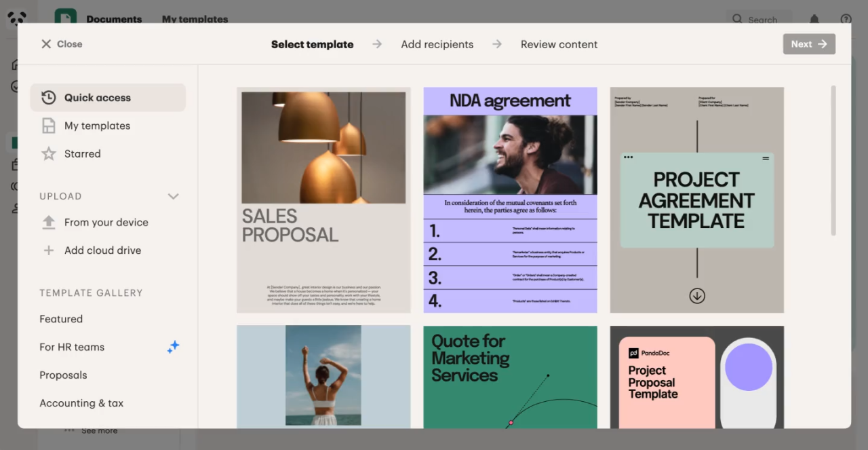Click the Quick access clock icon
Screen dimensions: 868x450
48,98
